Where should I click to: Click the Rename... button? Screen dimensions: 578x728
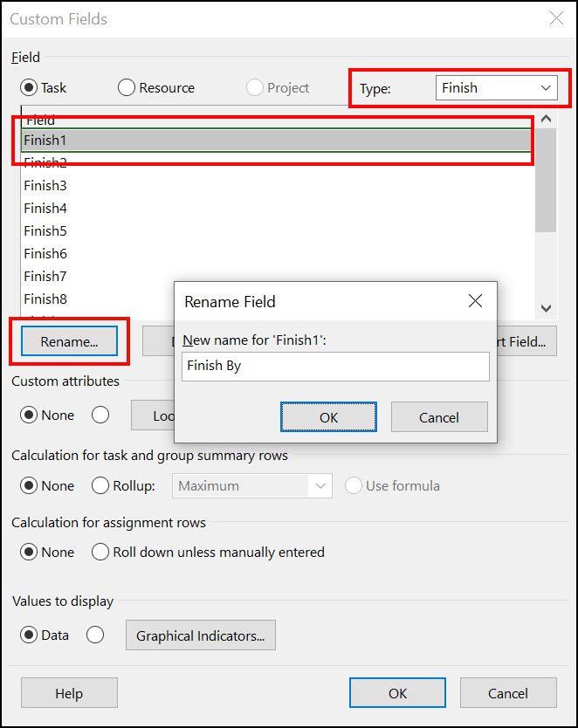tap(69, 341)
